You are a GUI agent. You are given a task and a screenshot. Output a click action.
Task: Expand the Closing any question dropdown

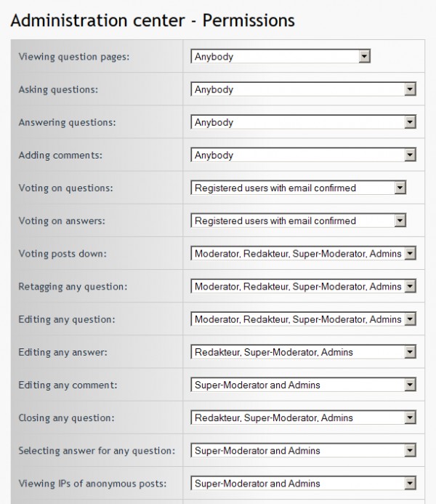tap(303, 417)
